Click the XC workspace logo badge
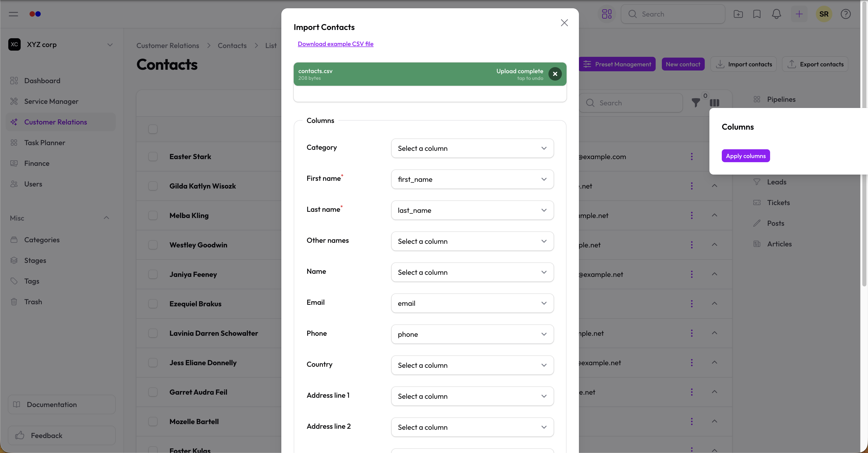This screenshot has width=868, height=453. [14, 44]
